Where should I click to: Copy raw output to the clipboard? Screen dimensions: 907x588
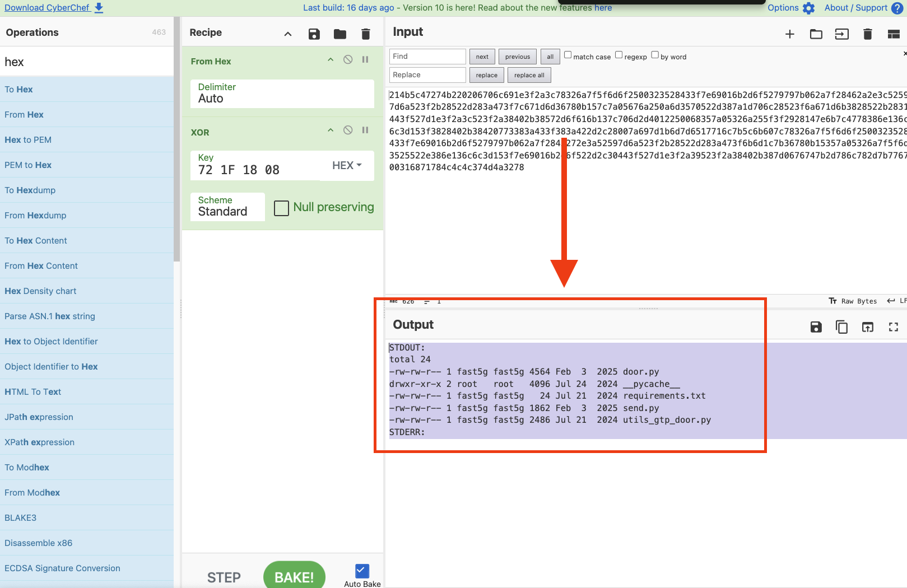click(841, 327)
